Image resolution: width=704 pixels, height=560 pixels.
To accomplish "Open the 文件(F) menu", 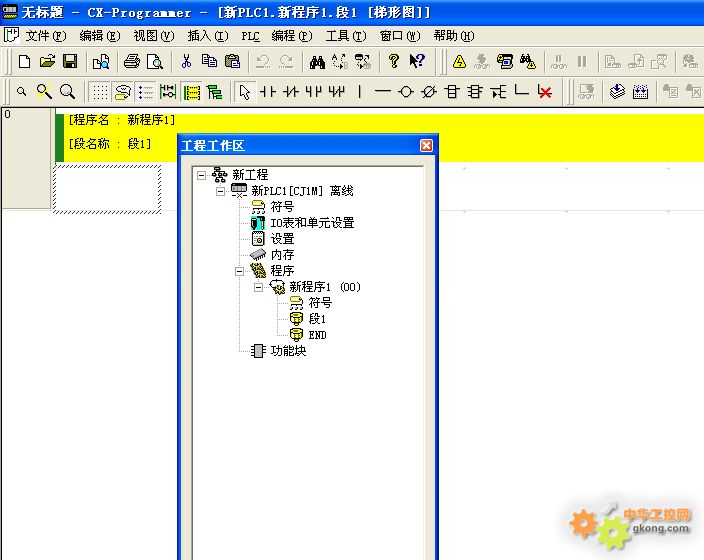I will 45,35.
